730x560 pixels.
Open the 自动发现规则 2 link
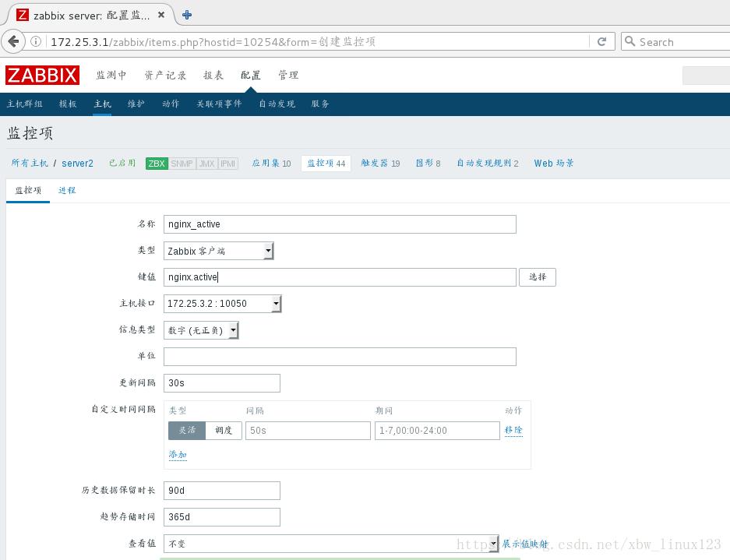pyautogui.click(x=488, y=163)
